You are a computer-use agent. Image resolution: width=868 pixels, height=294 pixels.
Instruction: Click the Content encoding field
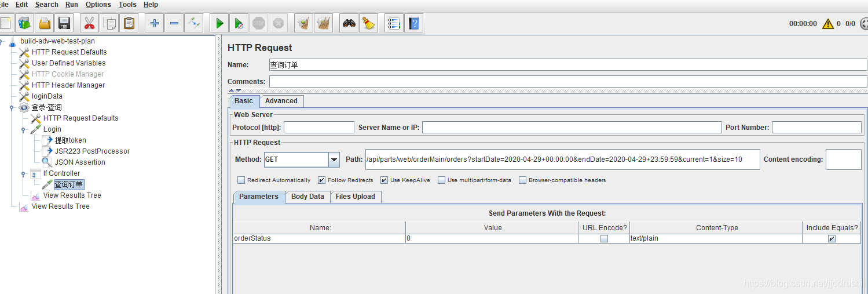(844, 159)
